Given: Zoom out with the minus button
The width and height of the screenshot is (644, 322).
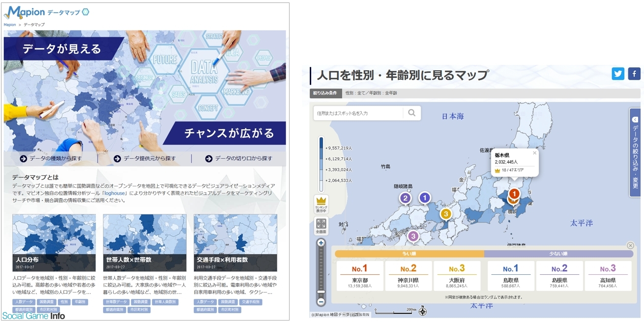Looking at the screenshot, I should pyautogui.click(x=321, y=301).
